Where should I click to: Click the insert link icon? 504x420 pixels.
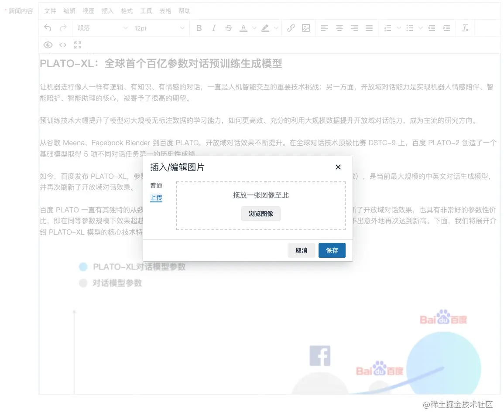pos(291,28)
